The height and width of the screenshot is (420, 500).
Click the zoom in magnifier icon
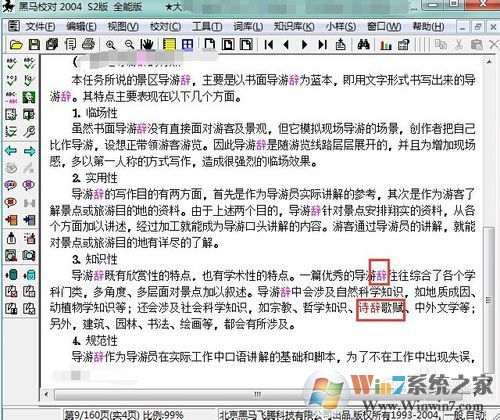tap(111, 44)
